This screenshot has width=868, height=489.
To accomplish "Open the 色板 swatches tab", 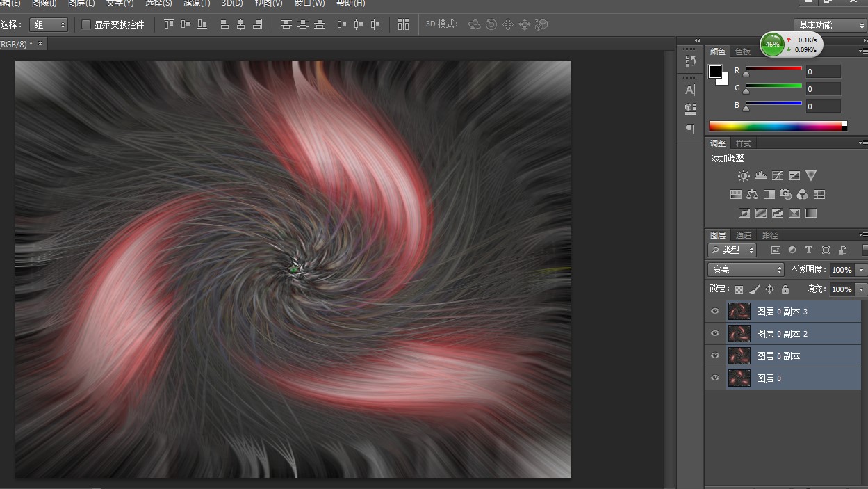I will click(x=743, y=51).
